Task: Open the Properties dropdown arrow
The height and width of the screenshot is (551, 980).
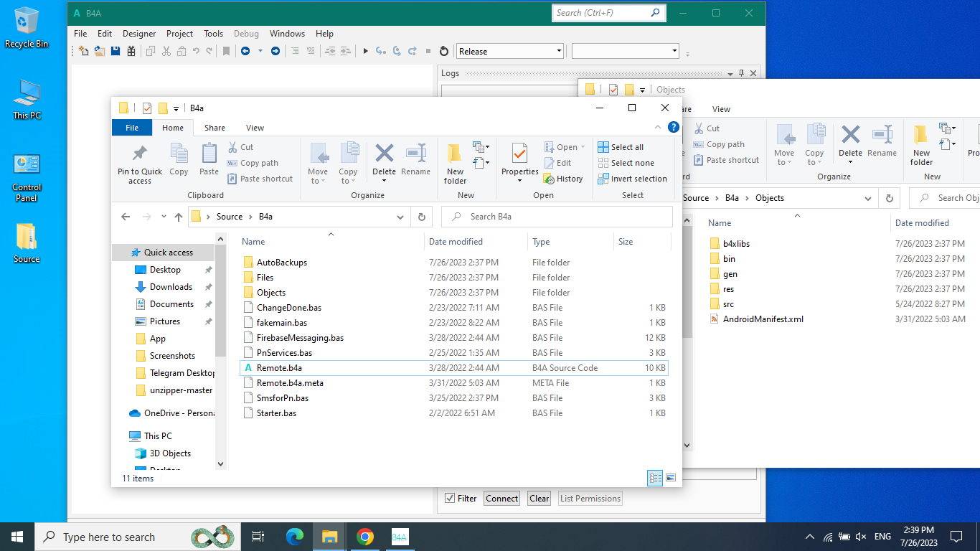Action: coord(520,180)
